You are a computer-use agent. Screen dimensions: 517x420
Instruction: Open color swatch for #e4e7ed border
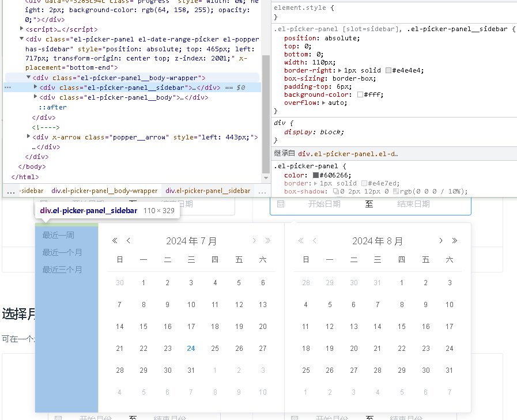(x=364, y=183)
